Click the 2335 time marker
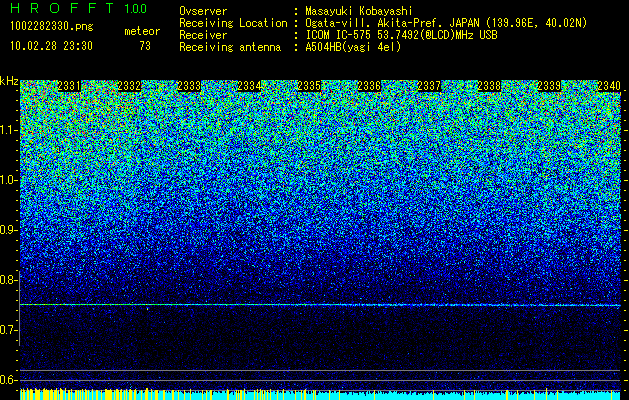629x400 pixels. pos(309,86)
